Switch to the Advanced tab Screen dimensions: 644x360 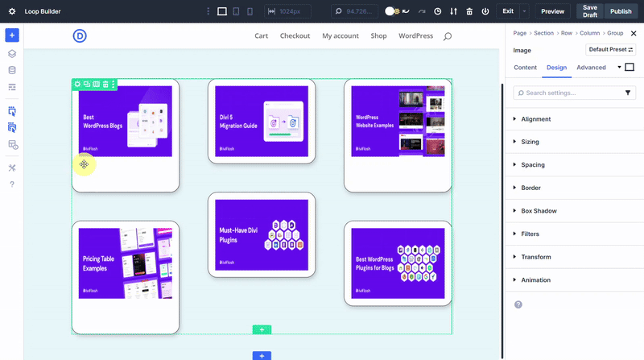[x=591, y=68]
